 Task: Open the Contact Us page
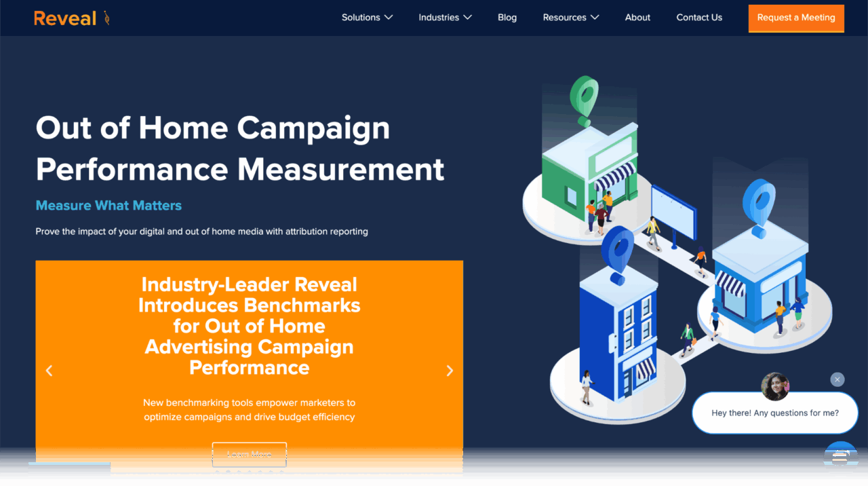pyautogui.click(x=699, y=18)
